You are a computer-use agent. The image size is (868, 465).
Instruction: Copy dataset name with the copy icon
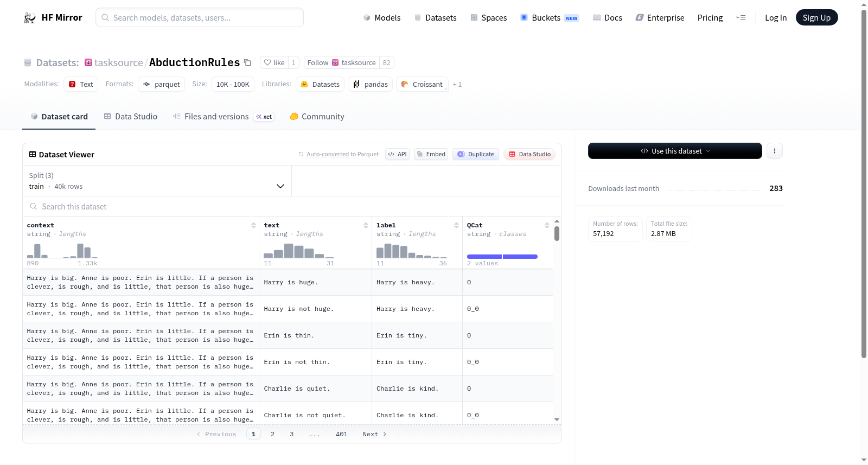point(247,62)
